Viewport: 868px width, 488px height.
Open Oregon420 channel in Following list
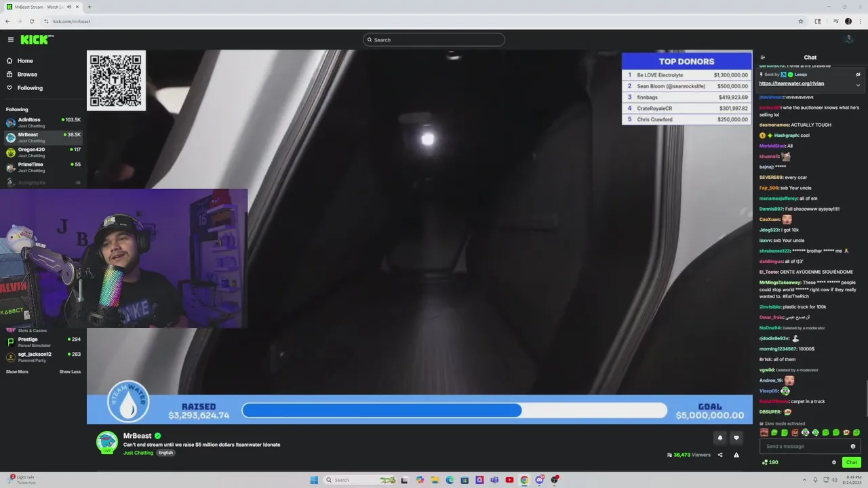tap(43, 152)
